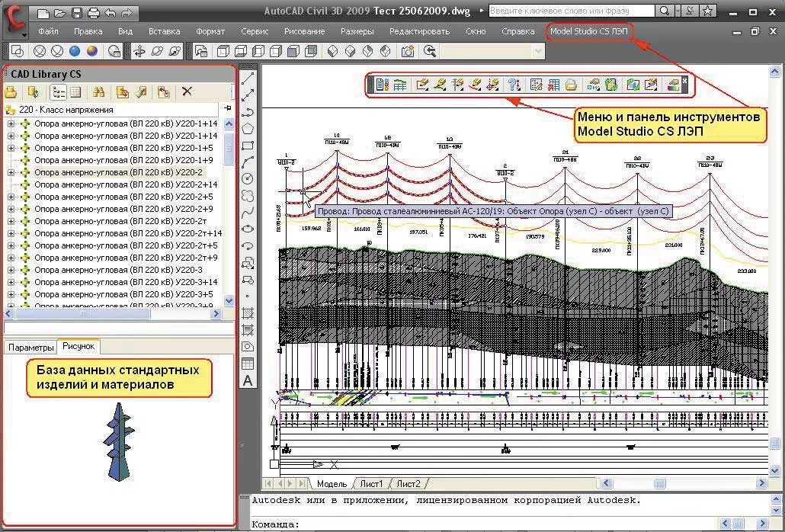Click the Open file icon

[x=60, y=12]
